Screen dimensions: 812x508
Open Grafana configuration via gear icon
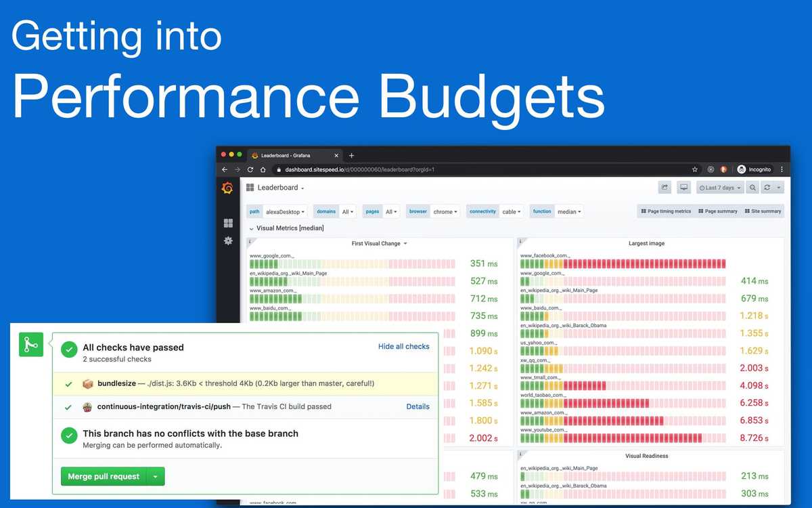coord(228,240)
